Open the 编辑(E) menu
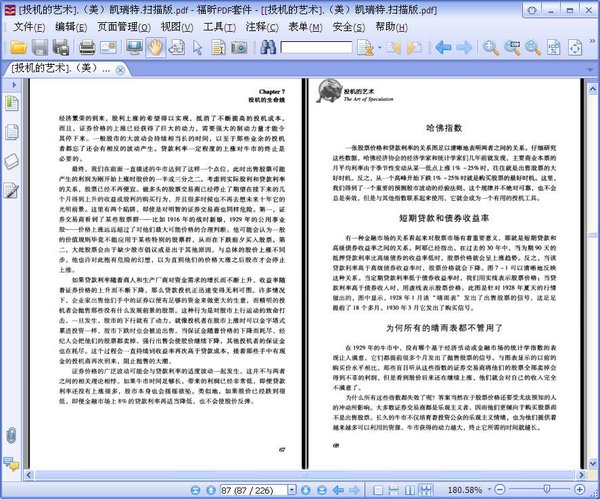Image resolution: width=600 pixels, height=499 pixels. 71,27
